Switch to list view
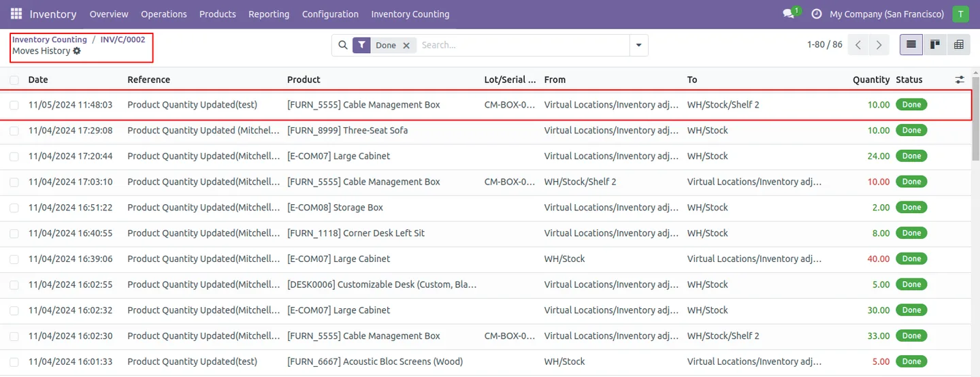The width and height of the screenshot is (980, 377). (x=911, y=45)
